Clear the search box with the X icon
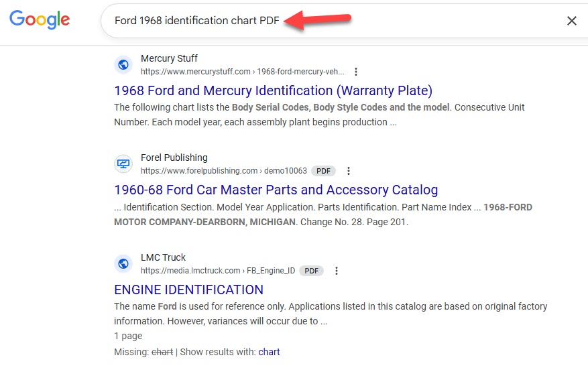 tap(571, 21)
